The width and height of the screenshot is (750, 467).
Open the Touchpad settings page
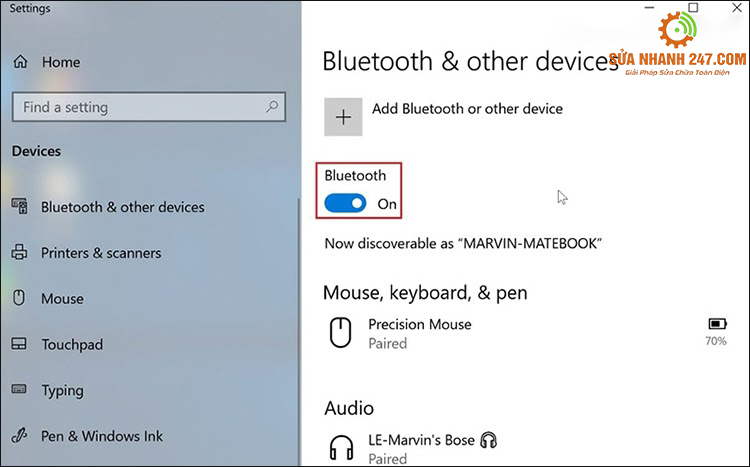[x=72, y=345]
